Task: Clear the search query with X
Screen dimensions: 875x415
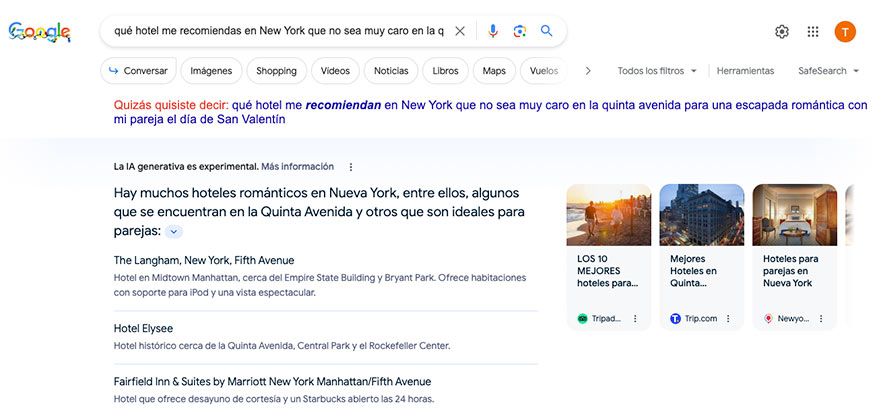Action: click(460, 31)
